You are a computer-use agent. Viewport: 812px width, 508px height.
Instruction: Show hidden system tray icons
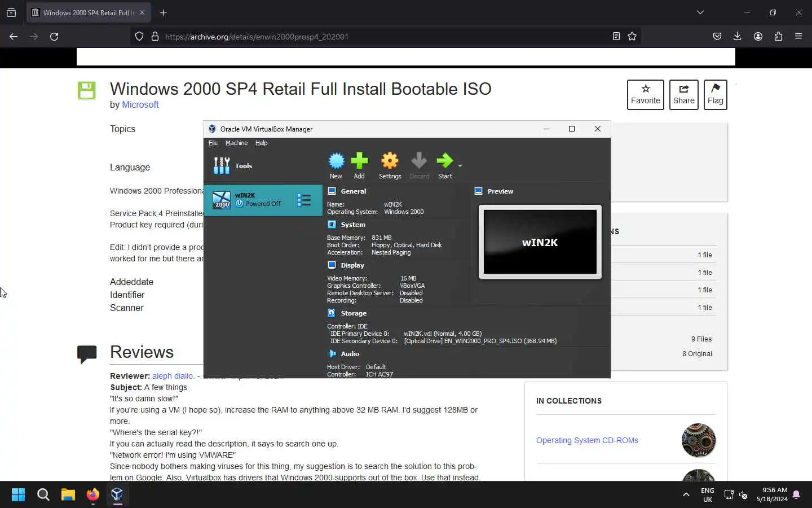686,495
